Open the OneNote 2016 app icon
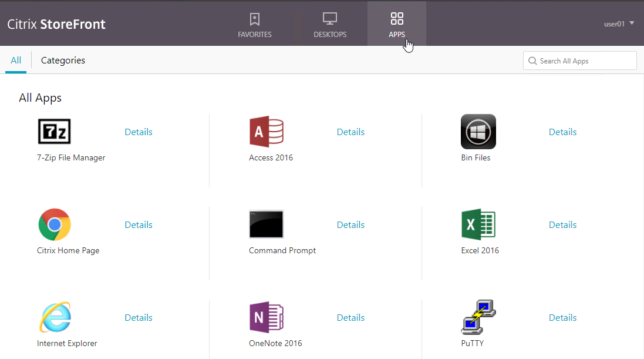Viewport: 644px width, 359px height. coord(267,317)
